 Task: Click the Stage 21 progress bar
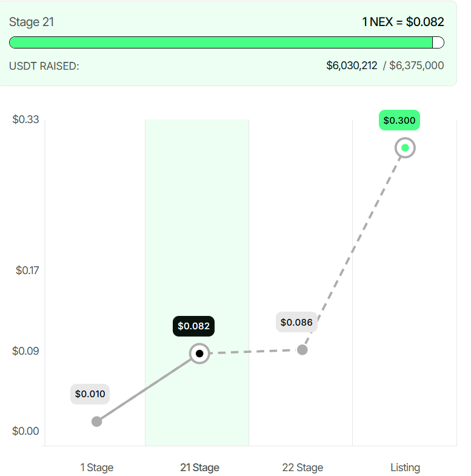pos(226,42)
